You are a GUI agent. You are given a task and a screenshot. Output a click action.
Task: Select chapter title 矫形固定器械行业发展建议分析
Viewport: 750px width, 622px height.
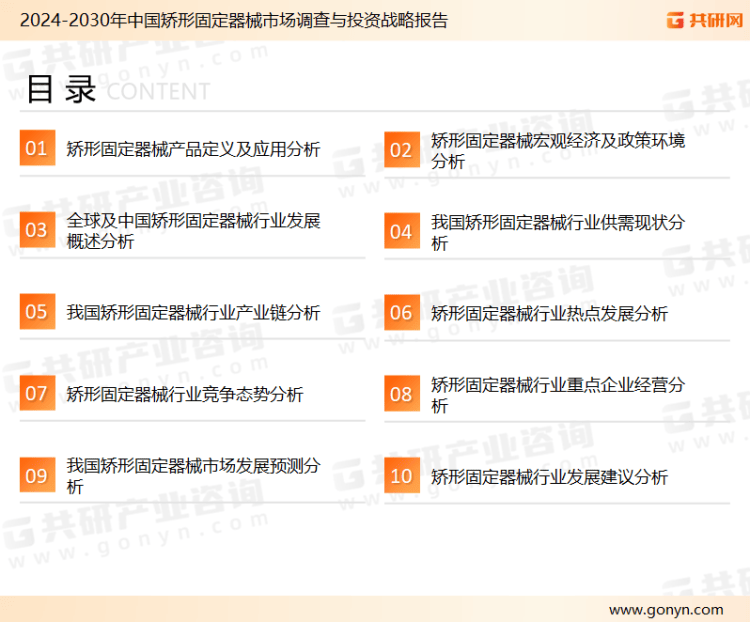[x=549, y=477]
